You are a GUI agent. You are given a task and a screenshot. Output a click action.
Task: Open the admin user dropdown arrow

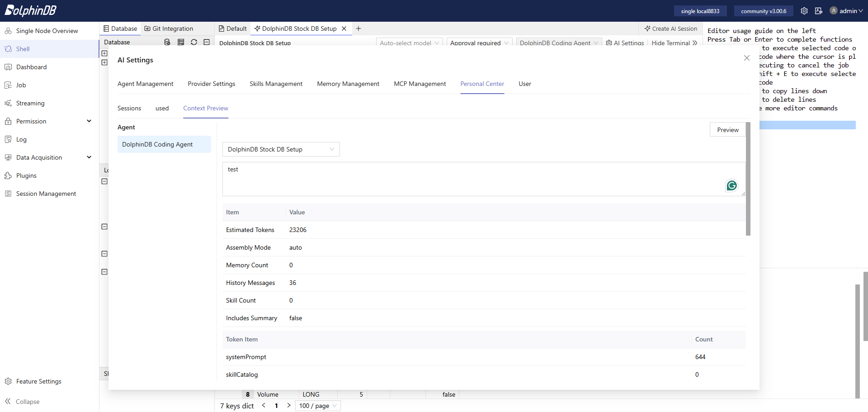[x=861, y=11]
